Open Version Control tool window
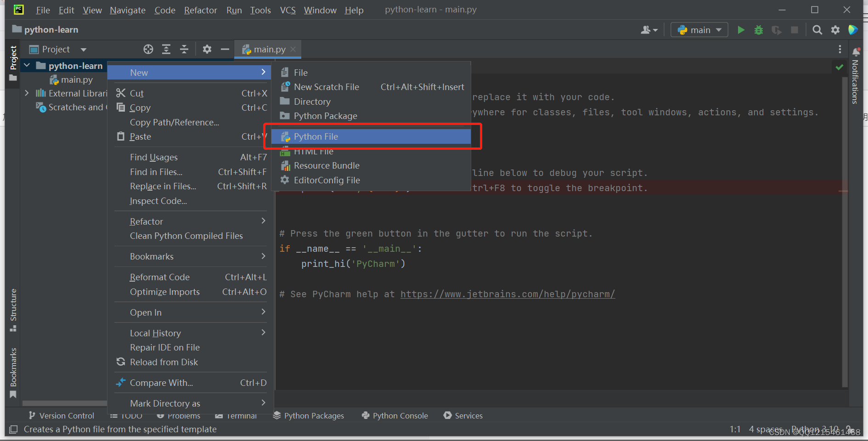The height and width of the screenshot is (441, 868). 62,415
